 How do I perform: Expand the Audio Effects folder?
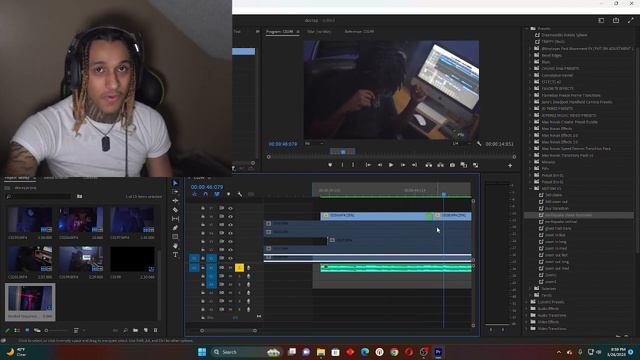point(527,309)
